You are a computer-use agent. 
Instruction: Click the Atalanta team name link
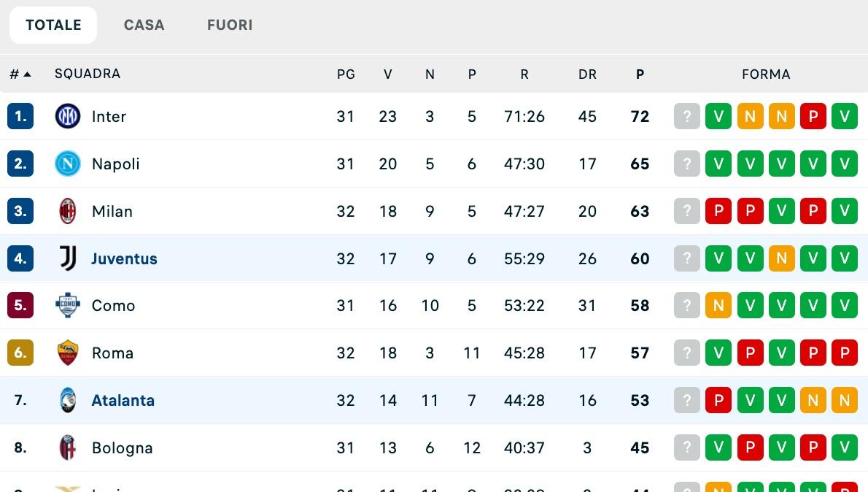point(123,400)
